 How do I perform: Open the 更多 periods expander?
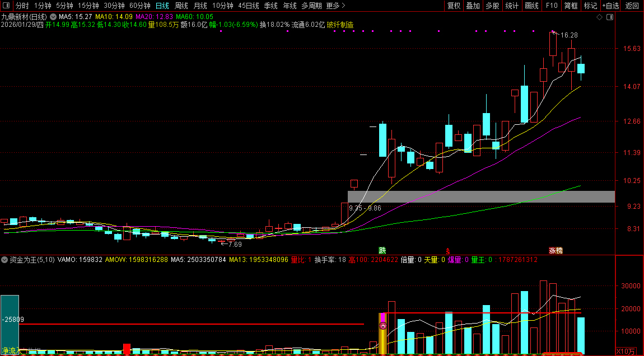pos(335,6)
